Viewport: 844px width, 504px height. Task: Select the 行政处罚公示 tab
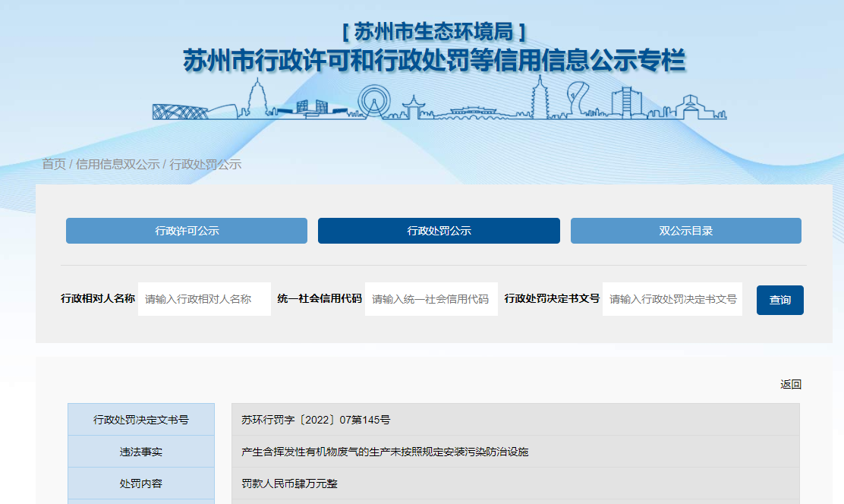439,231
